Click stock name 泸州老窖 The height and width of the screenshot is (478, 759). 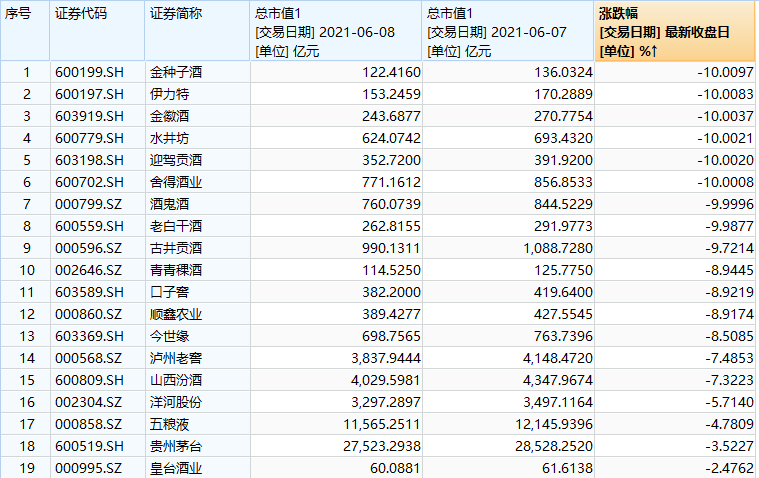[176, 358]
